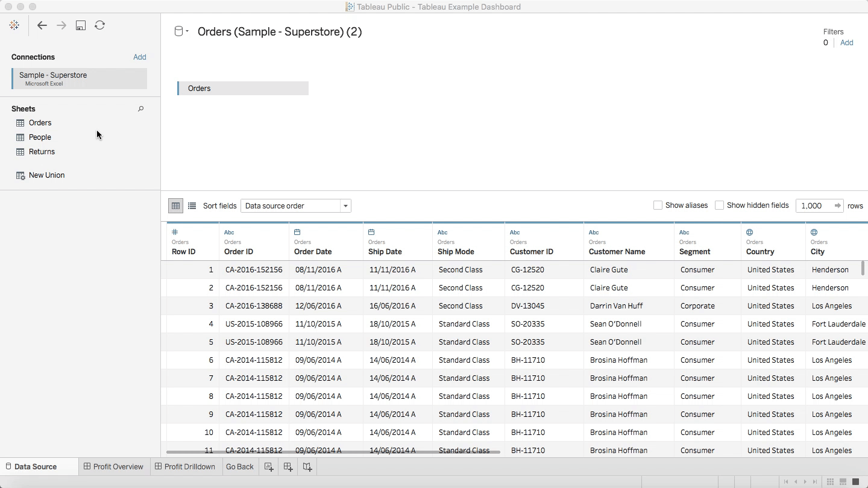Screen dimensions: 868x488
Task: Enable Show aliases checkbox
Action: coord(658,205)
